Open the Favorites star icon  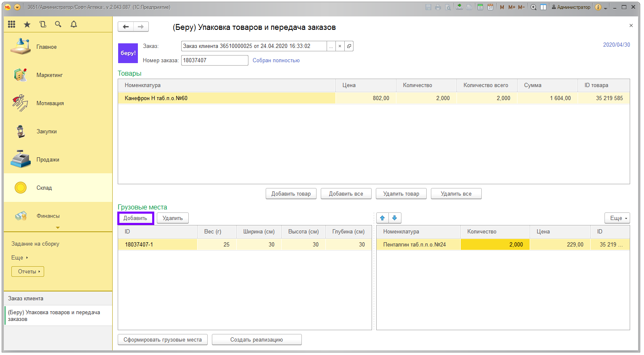pyautogui.click(x=27, y=24)
